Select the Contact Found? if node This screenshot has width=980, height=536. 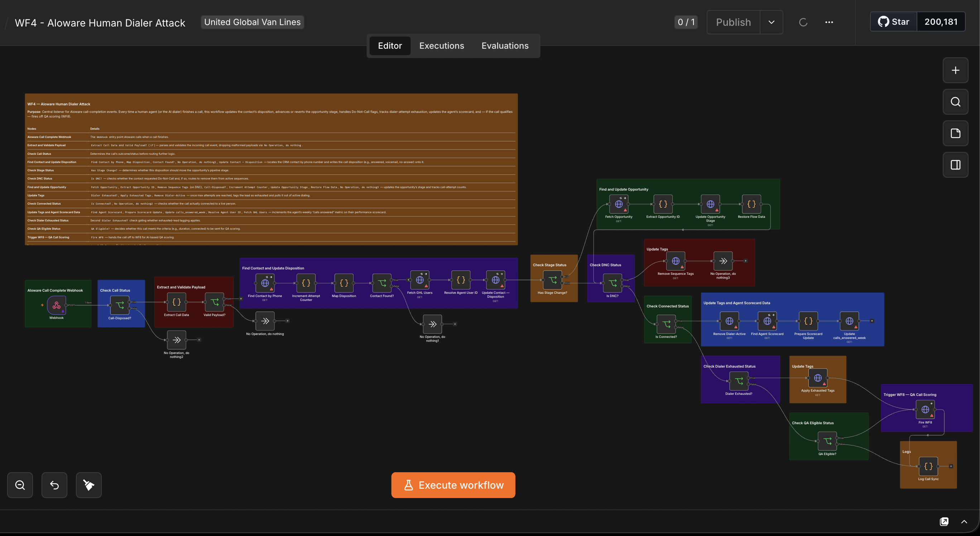(382, 283)
